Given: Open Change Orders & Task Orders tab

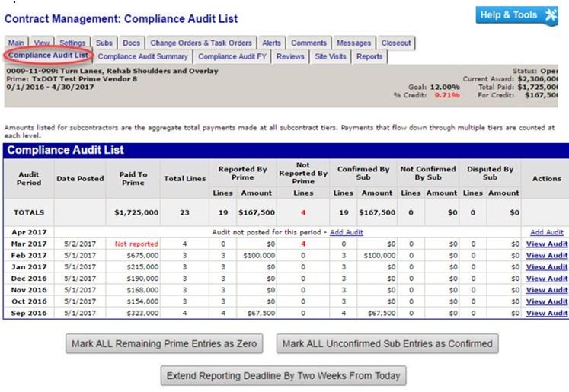Looking at the screenshot, I should pyautogui.click(x=201, y=43).
